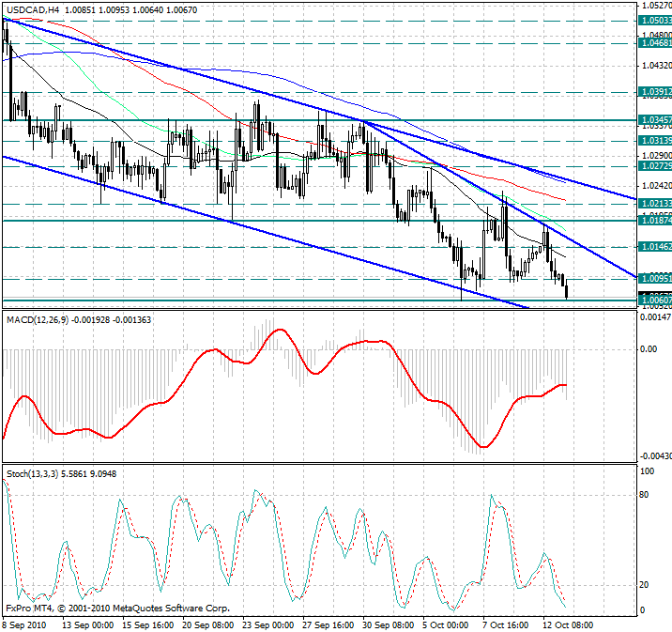Click the 0.00147 MACD upper axis label
This screenshot has height=632, width=672.
click(x=655, y=317)
